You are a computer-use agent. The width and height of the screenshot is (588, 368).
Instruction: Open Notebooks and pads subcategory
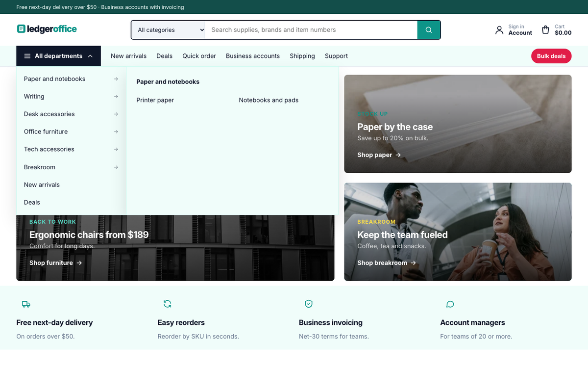[x=269, y=100]
